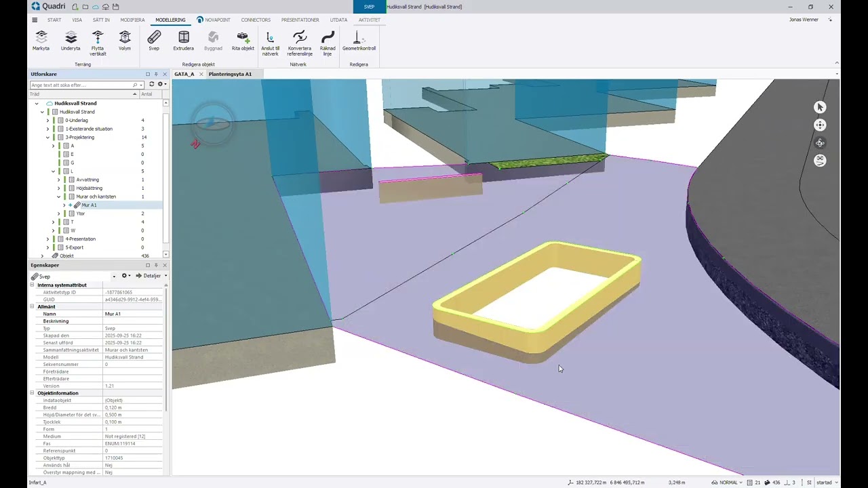Collapse the Allmänt properties section
868x488 pixels.
[32, 307]
